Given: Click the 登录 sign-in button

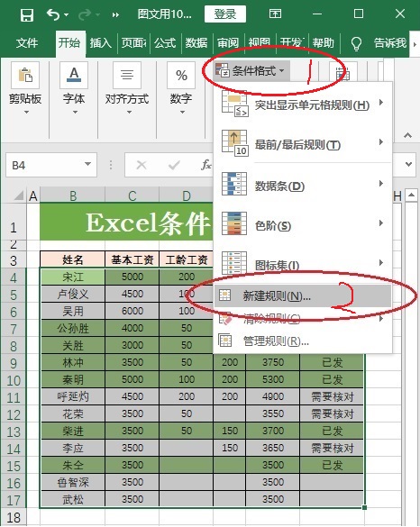Looking at the screenshot, I should click(225, 14).
